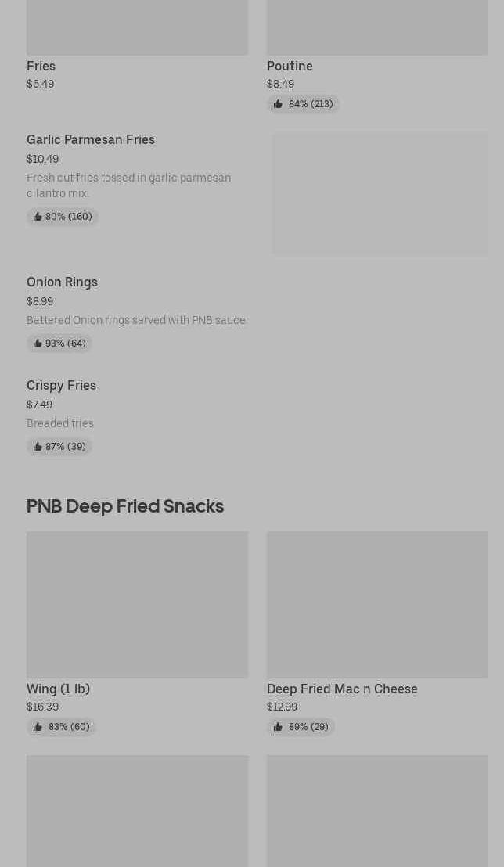This screenshot has width=504, height=867.
Task: Click the PNB Deep Fried Snacks heading
Action: [x=125, y=506]
